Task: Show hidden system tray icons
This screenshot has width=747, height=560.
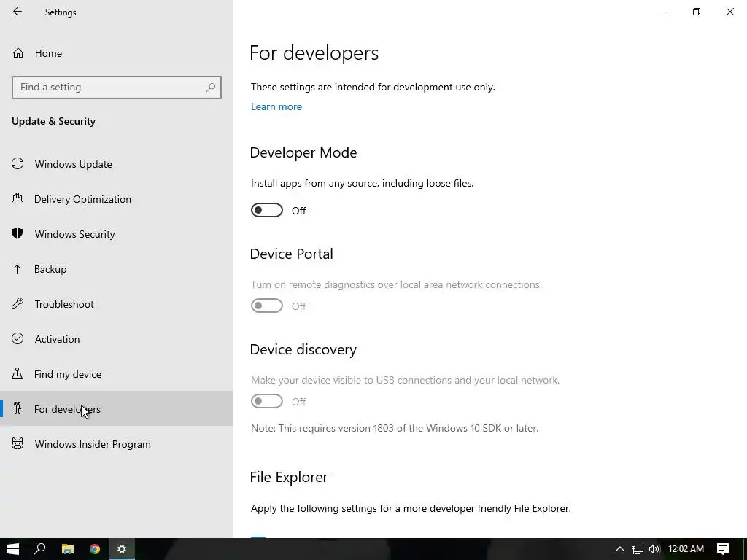Action: pyautogui.click(x=620, y=549)
